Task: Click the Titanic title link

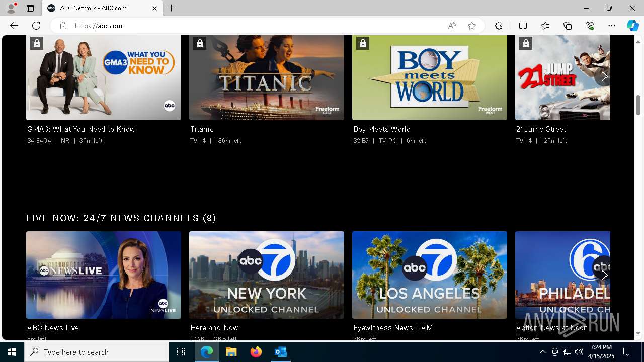Action: point(202,129)
